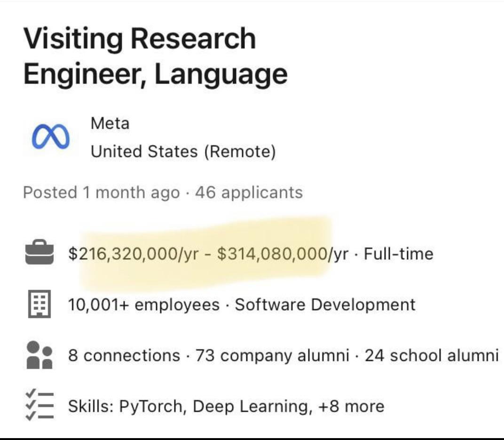Click the Software Development industry label
The width and height of the screenshot is (504, 440).
(x=325, y=304)
